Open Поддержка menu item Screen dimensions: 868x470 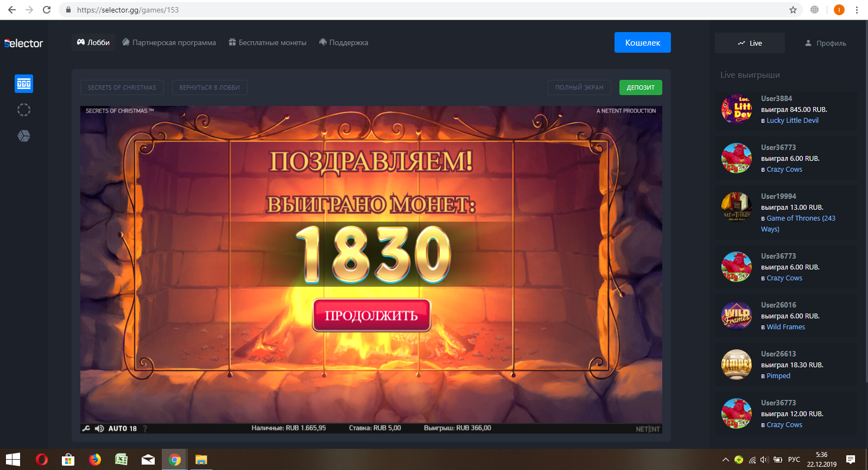click(344, 42)
